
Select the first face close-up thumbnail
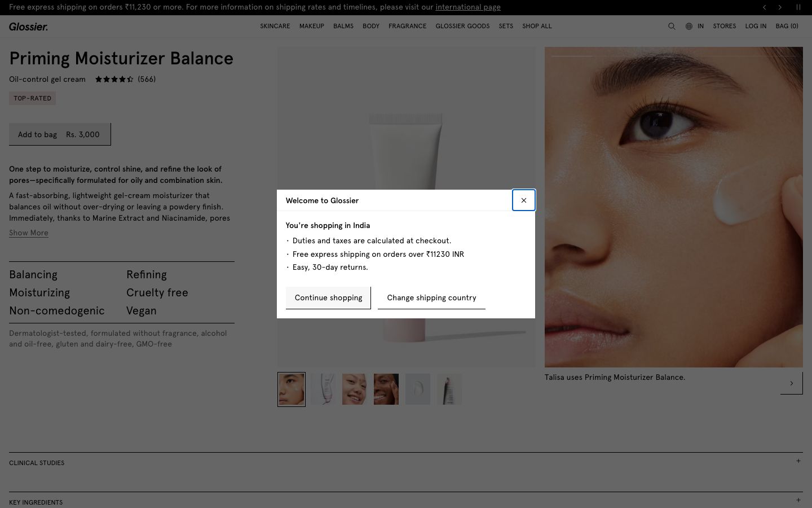pyautogui.click(x=292, y=389)
